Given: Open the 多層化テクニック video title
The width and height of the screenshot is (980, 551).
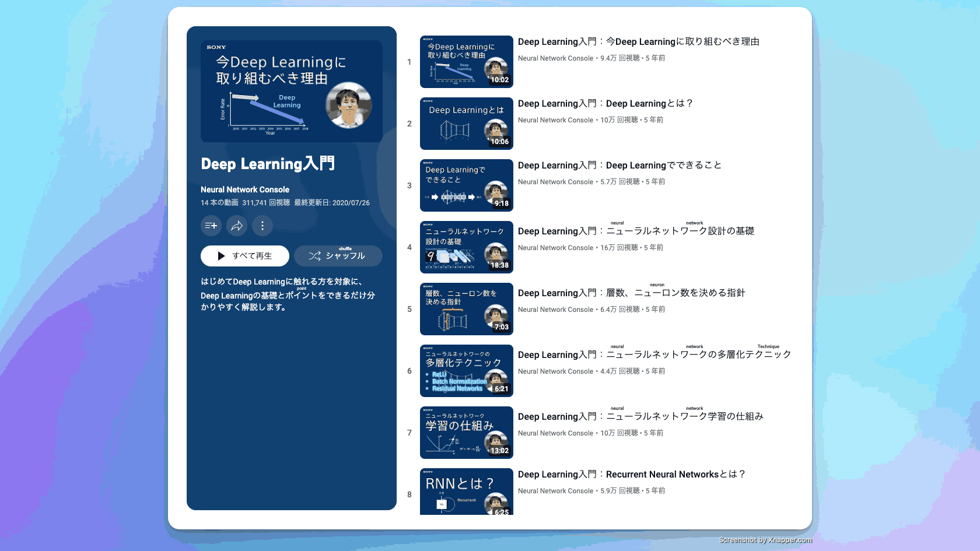Looking at the screenshot, I should click(x=654, y=355).
